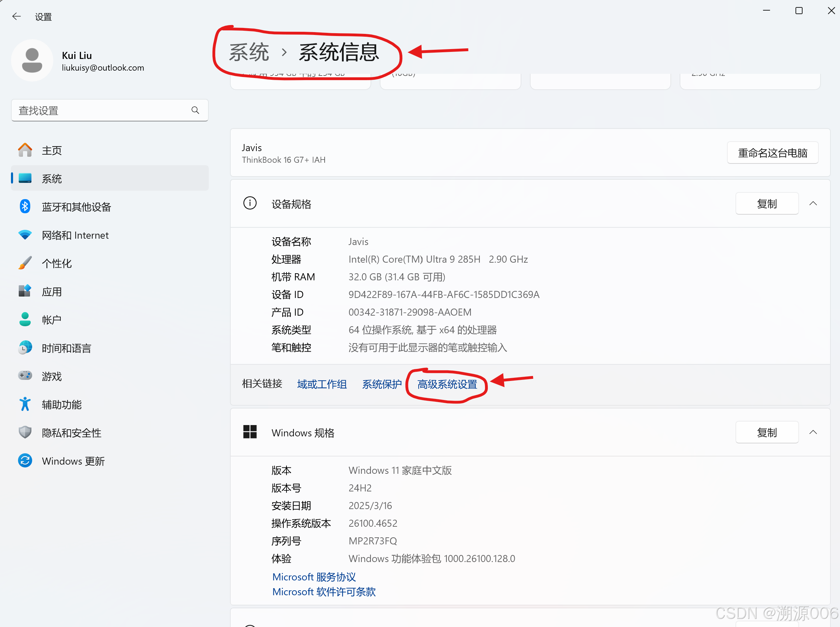Viewport: 840px width, 627px height.
Task: Copy the Windows 规格 details
Action: click(767, 432)
